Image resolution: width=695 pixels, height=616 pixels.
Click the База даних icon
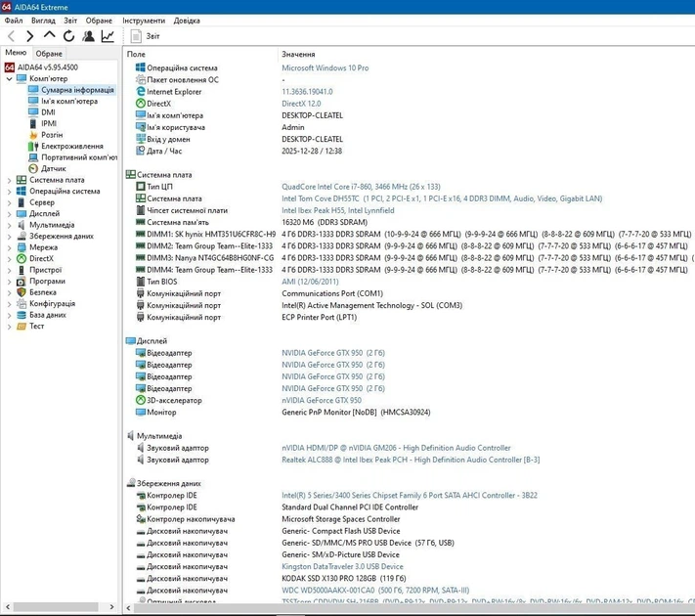tap(22, 315)
